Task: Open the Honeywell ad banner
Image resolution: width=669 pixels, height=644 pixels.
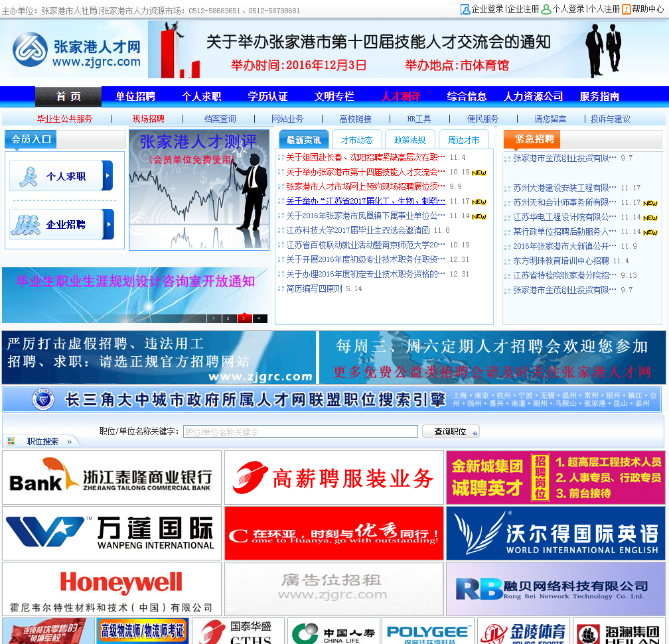Action: 111,588
